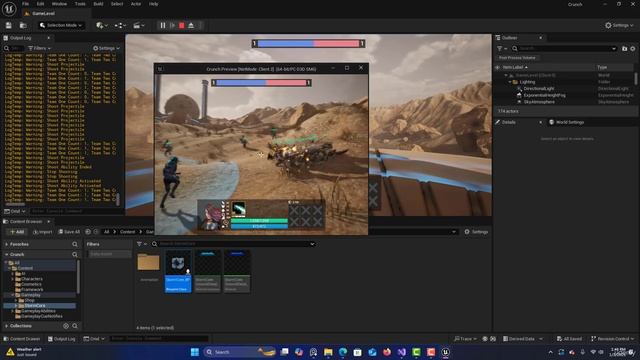Switch to the Details tab

509,122
